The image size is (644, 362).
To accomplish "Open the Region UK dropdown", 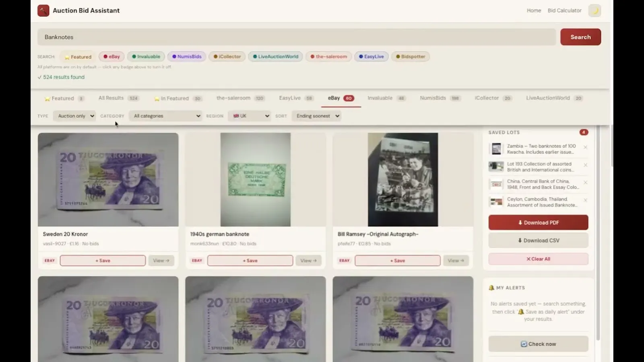I will point(249,116).
